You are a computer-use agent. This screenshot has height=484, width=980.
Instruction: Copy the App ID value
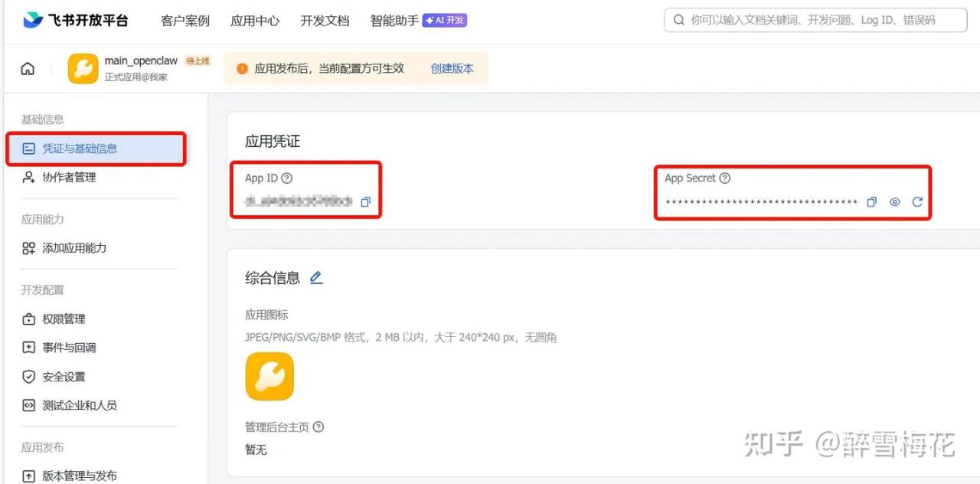point(366,202)
